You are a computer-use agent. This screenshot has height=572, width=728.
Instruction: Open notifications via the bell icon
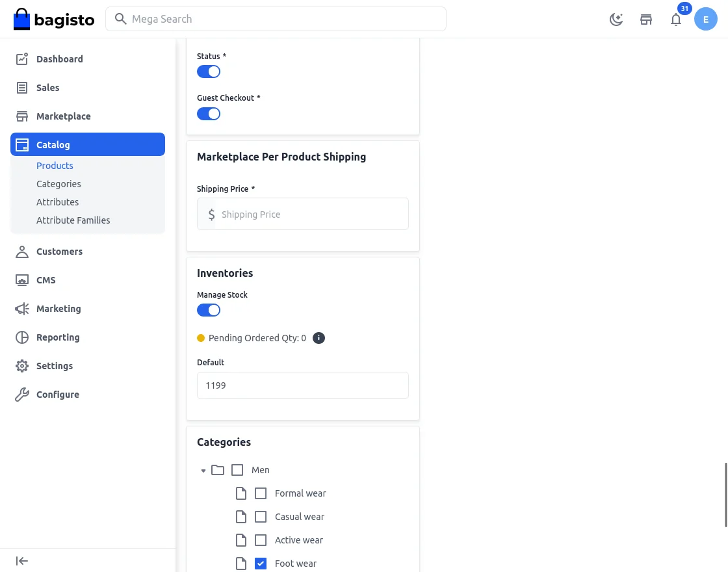point(676,19)
